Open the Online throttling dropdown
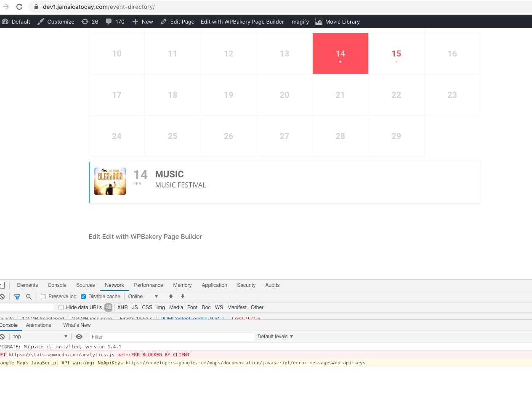Image resolution: width=532 pixels, height=417 pixels. [143, 297]
